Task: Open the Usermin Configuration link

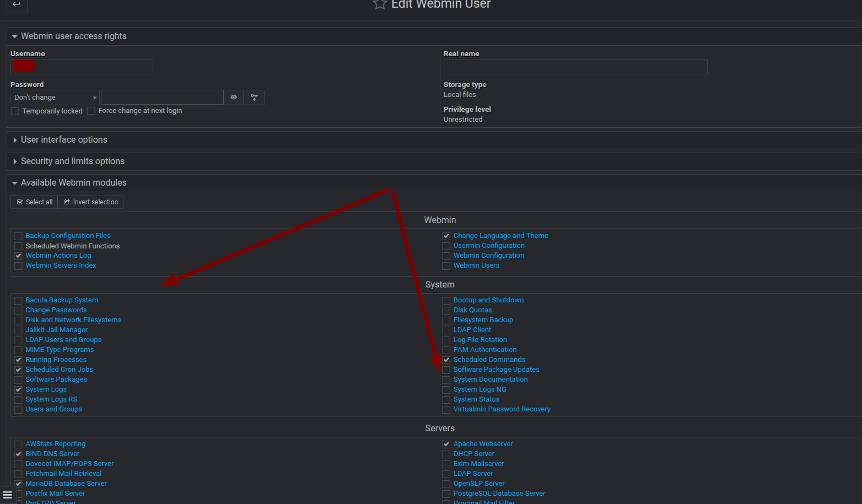Action: tap(489, 246)
